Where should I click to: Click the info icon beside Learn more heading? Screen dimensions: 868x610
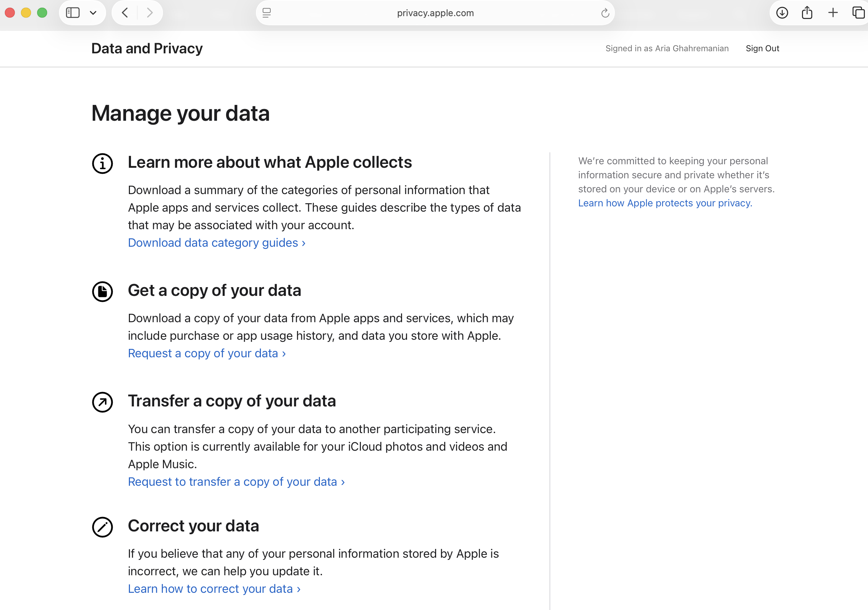pos(103,163)
